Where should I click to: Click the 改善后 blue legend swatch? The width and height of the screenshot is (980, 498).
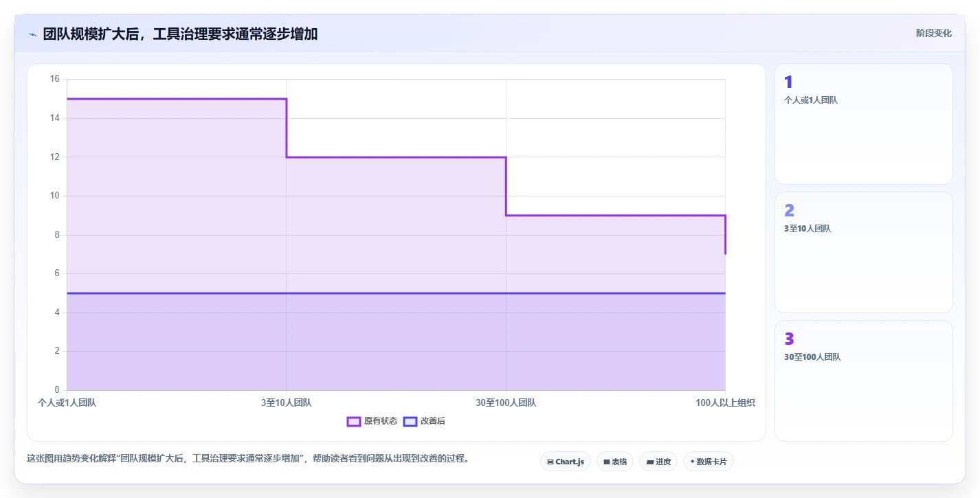pyautogui.click(x=410, y=421)
